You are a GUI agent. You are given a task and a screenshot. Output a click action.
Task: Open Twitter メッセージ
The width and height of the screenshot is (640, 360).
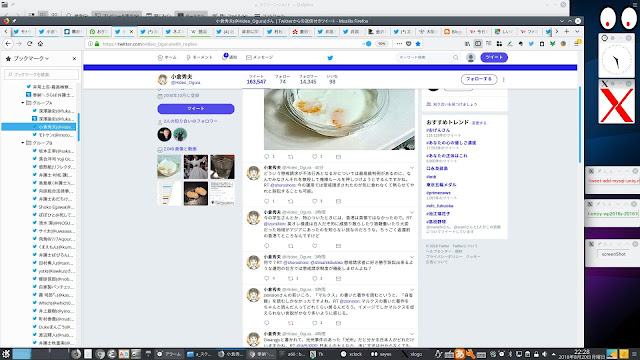pyautogui.click(x=260, y=58)
